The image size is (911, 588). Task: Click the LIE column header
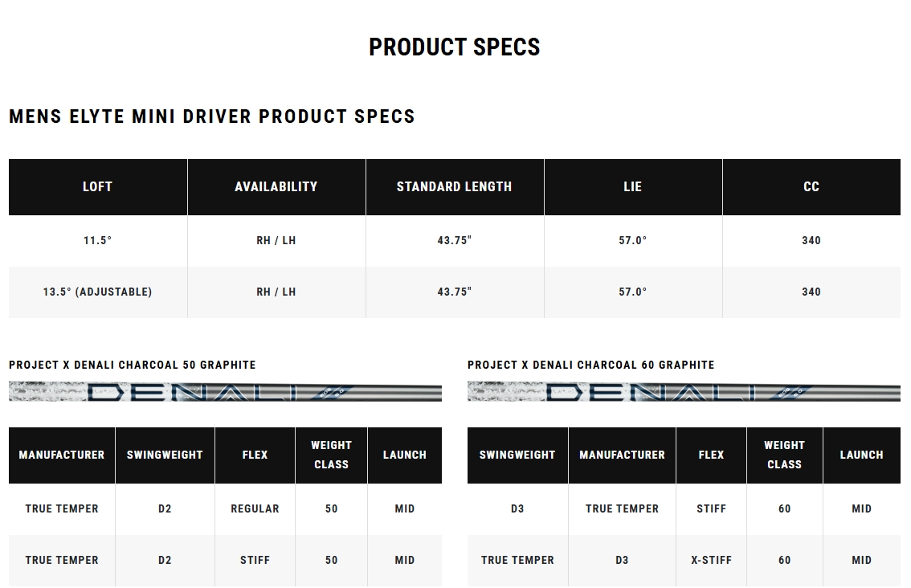pos(633,186)
